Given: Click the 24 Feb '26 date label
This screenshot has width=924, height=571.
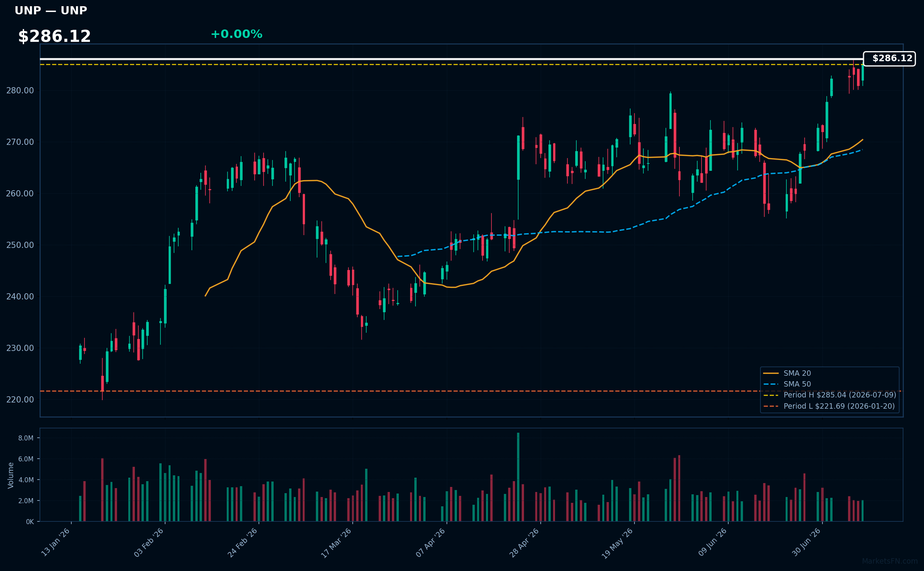Looking at the screenshot, I should click(243, 542).
